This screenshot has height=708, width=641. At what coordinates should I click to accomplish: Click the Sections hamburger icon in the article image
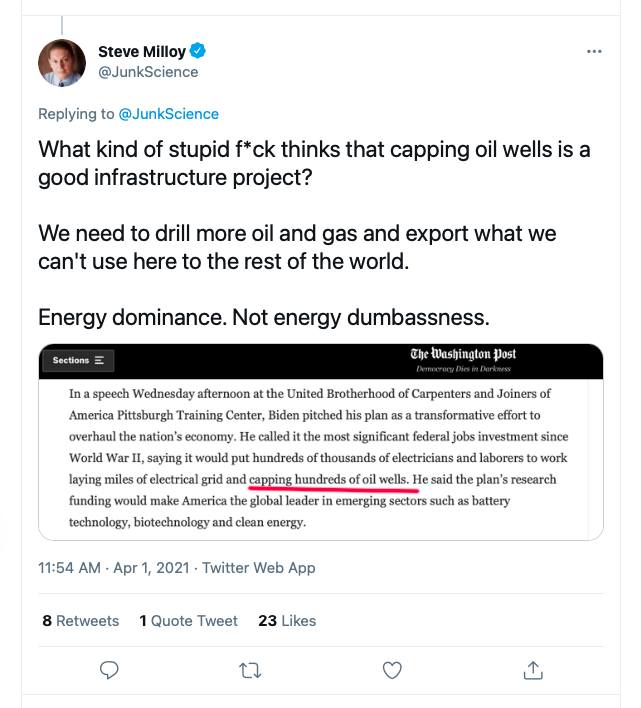tap(100, 360)
